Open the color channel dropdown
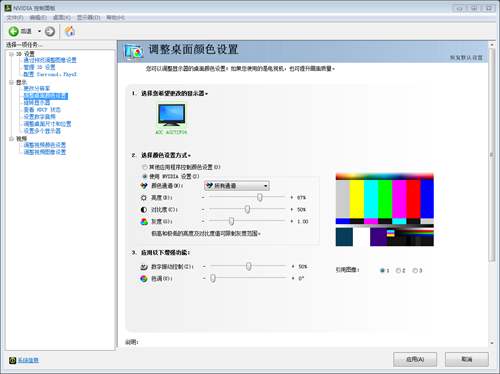 click(237, 186)
